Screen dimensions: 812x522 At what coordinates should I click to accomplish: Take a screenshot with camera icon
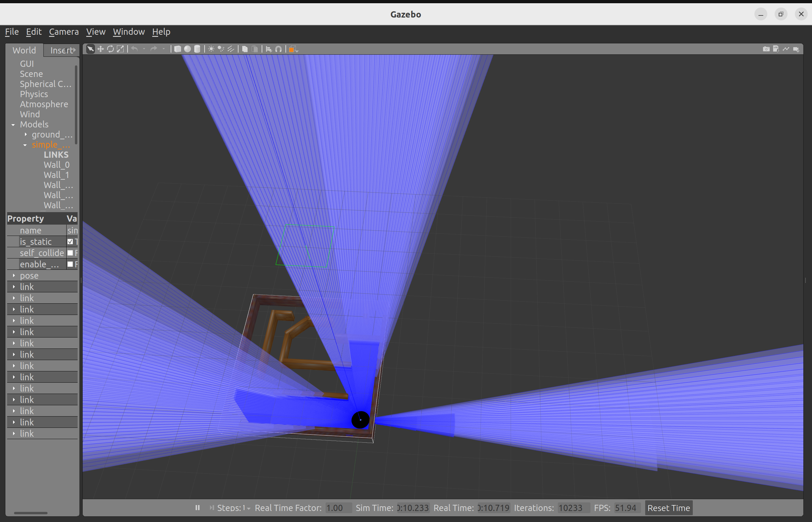pyautogui.click(x=766, y=49)
